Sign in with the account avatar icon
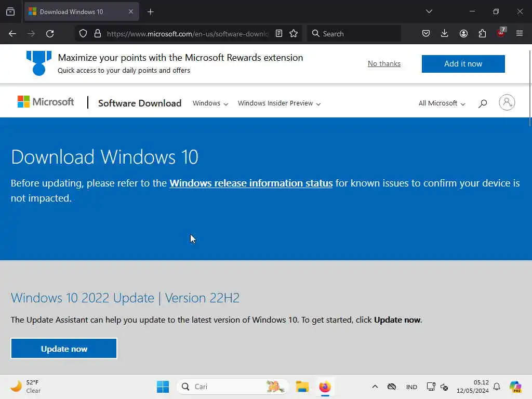Screen dimensions: 532x399 click(x=507, y=102)
